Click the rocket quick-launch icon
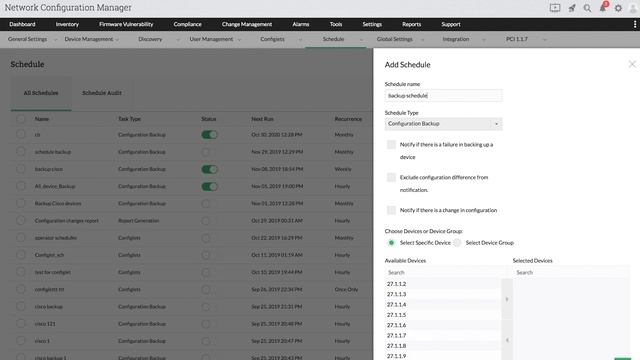 572,8
